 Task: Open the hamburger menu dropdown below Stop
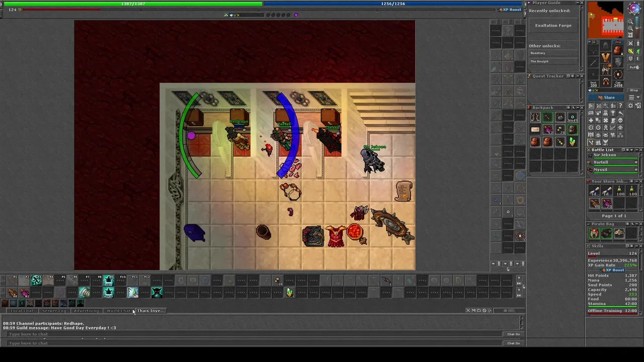tap(634, 98)
